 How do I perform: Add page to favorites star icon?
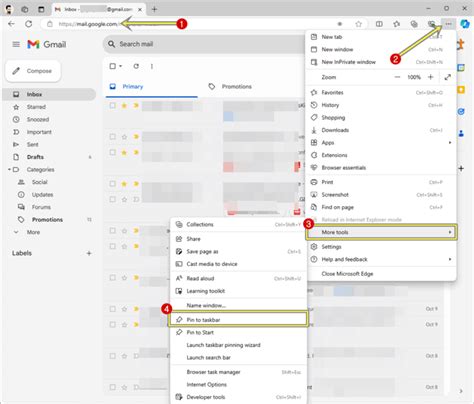(x=358, y=24)
